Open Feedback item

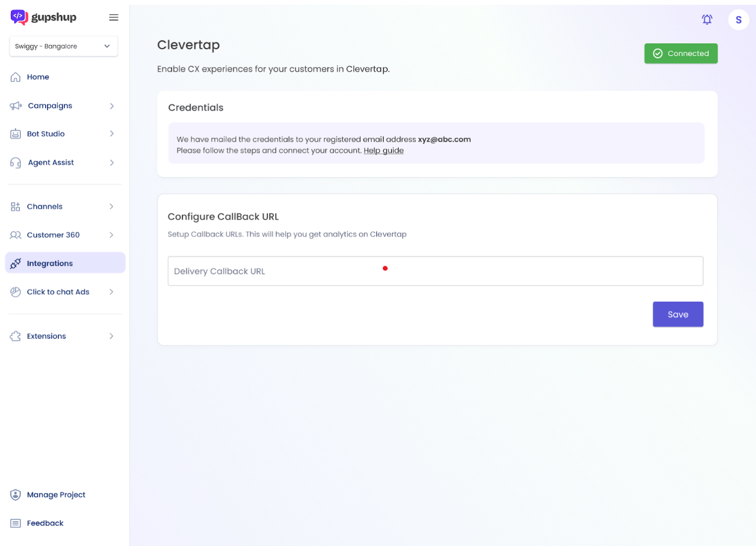point(45,523)
